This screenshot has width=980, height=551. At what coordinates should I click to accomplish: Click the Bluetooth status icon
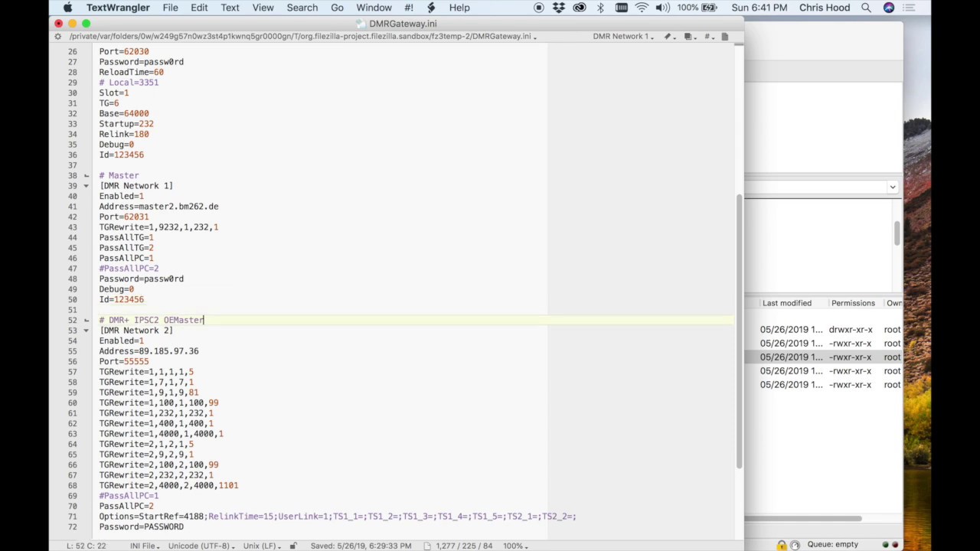[x=600, y=8]
